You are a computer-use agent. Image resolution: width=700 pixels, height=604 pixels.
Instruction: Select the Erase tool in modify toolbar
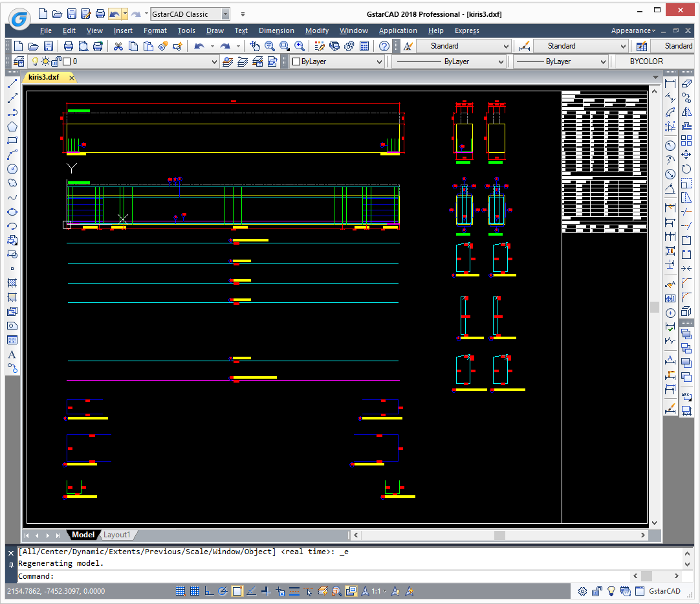point(686,84)
